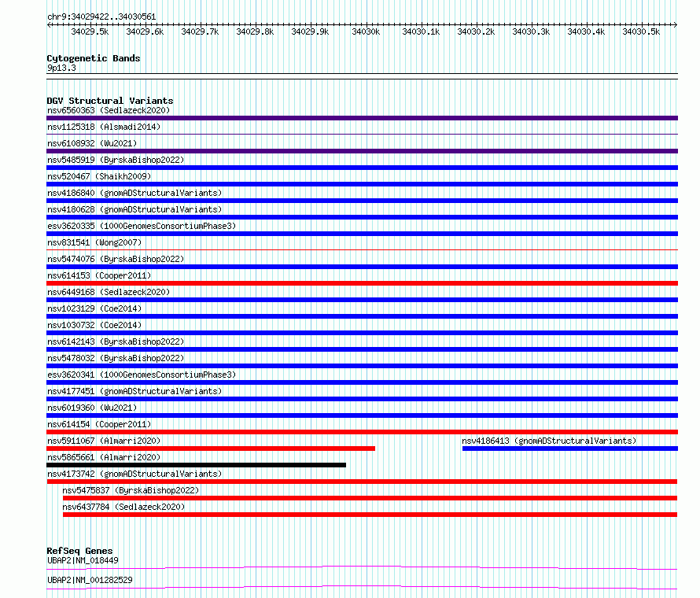Select nsv4186413 (gnomADStructuralVariants) label
Screen dimensions: 700x598
pyautogui.click(x=549, y=441)
